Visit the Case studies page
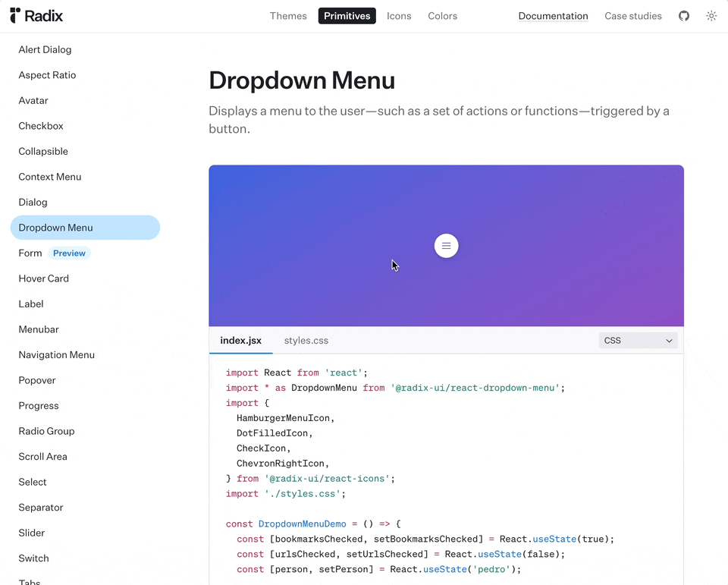The width and height of the screenshot is (728, 585). click(x=632, y=16)
